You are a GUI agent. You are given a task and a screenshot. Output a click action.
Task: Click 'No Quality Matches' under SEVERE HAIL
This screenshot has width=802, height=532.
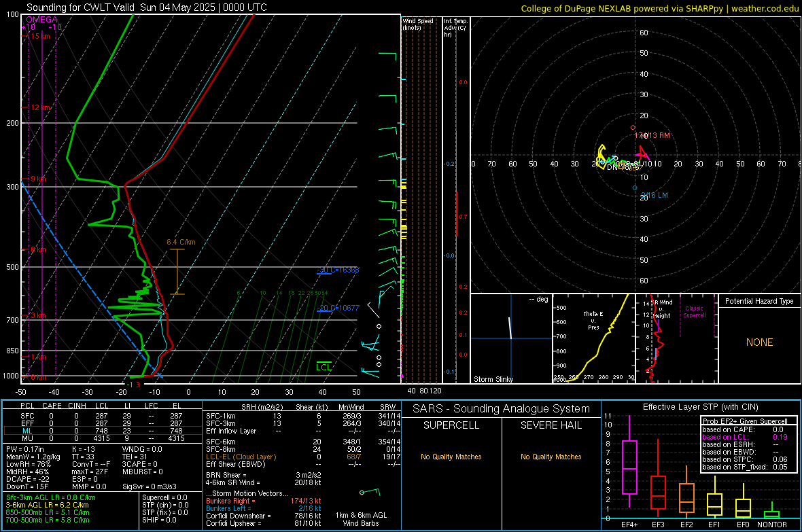(x=551, y=457)
